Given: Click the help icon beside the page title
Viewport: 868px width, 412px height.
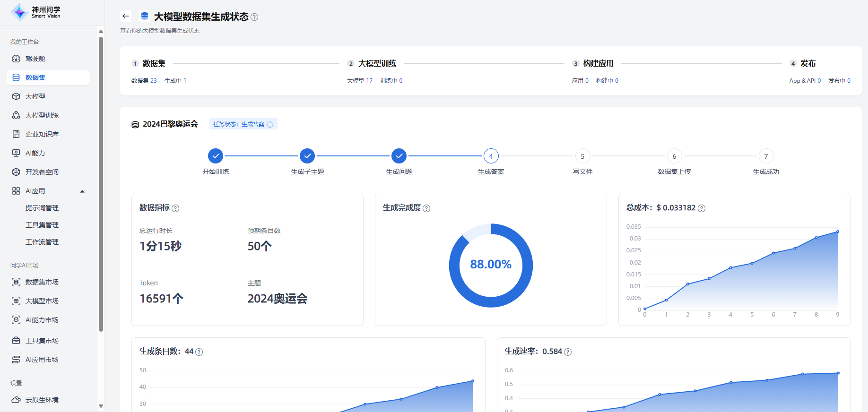Looking at the screenshot, I should 254,17.
